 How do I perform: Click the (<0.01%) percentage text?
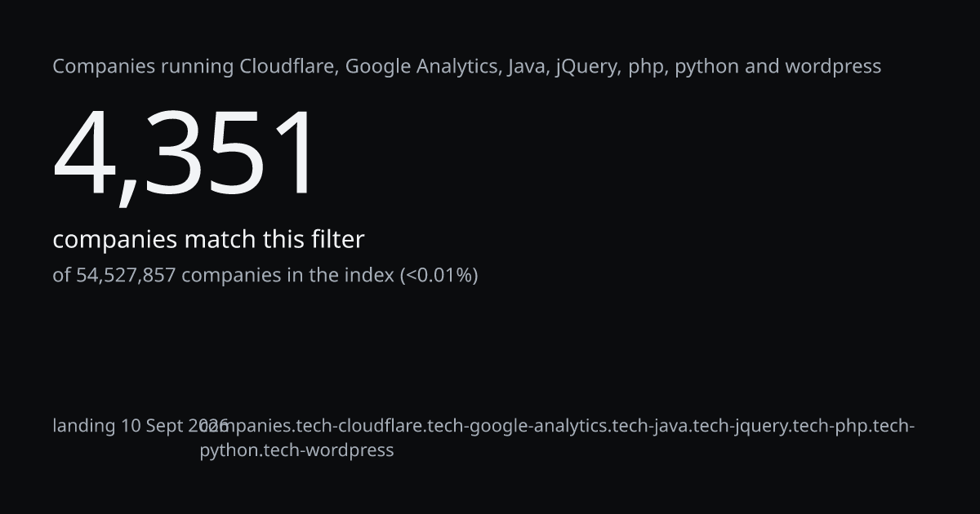[439, 275]
